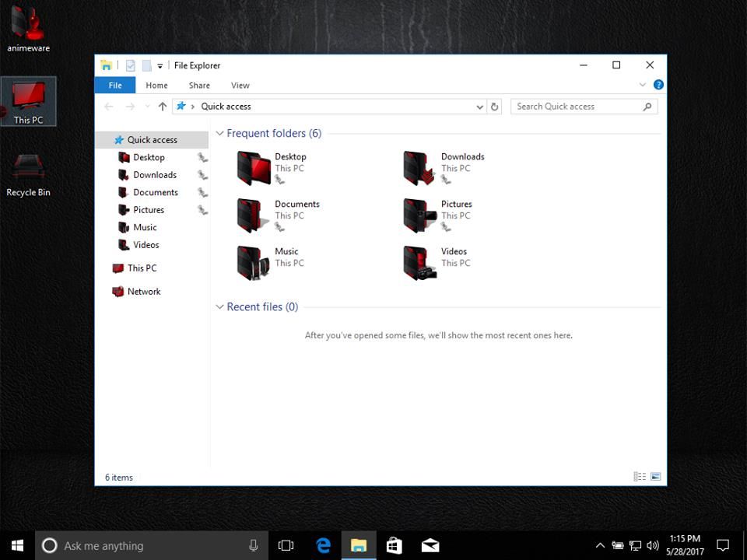Image resolution: width=747 pixels, height=560 pixels.
Task: Select the Recycle Bin desktop icon
Action: click(x=28, y=173)
